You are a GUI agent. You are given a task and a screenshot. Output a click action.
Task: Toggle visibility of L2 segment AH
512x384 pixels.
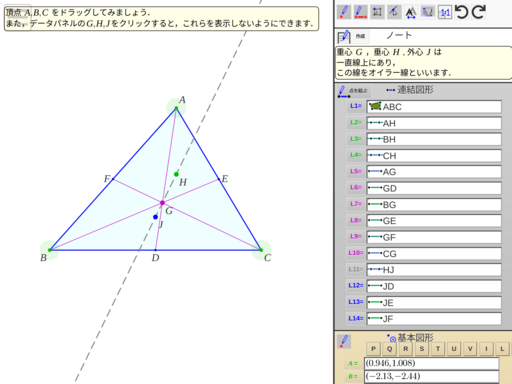pyautogui.click(x=356, y=122)
